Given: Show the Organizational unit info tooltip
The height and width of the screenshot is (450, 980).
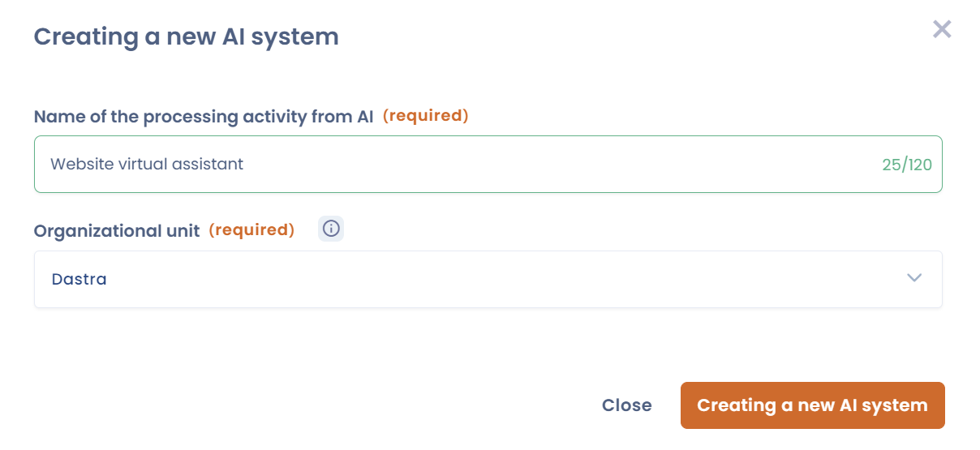Looking at the screenshot, I should pyautogui.click(x=331, y=229).
